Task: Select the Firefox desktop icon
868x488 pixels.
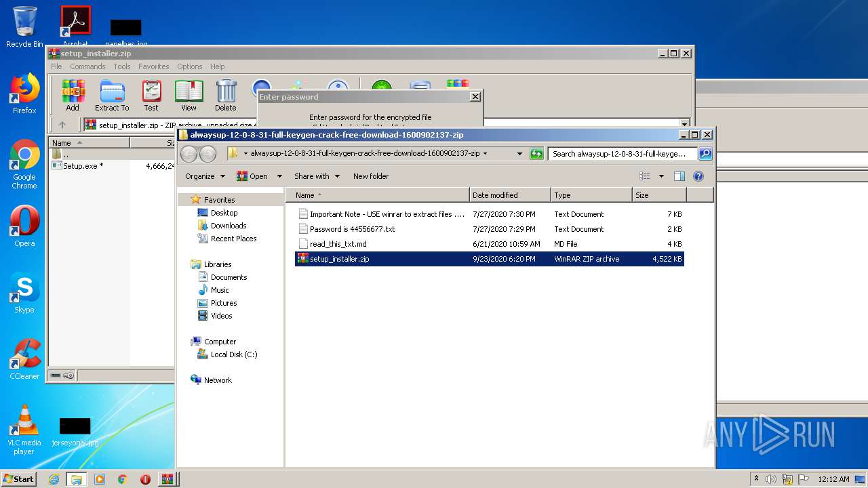Action: [x=24, y=94]
